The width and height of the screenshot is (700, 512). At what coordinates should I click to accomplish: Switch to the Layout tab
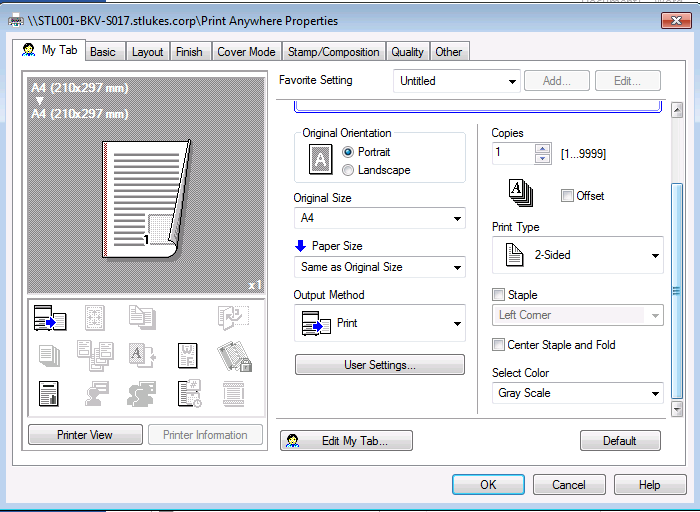[x=147, y=52]
